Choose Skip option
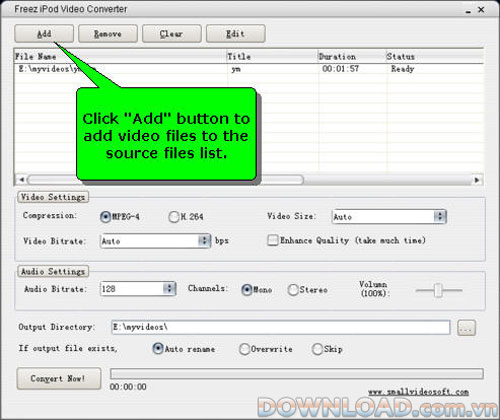The image size is (500, 420). 317,349
